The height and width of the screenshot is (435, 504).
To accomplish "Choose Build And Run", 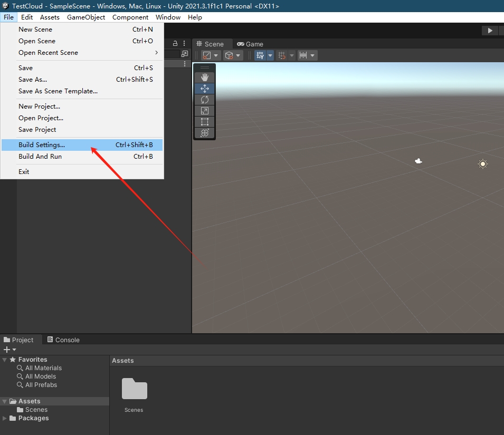I will [x=82, y=157].
